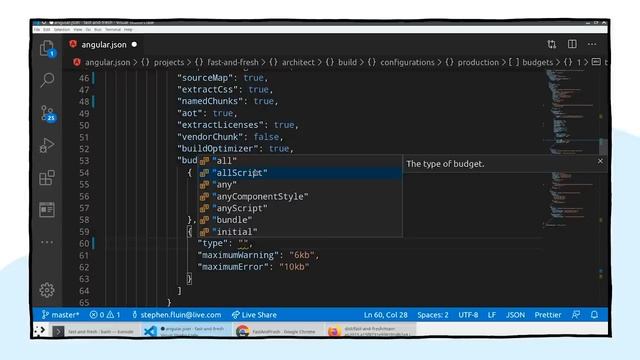Click Ln 60, Col 28 to go to line
640x360 pixels.
coord(386,315)
